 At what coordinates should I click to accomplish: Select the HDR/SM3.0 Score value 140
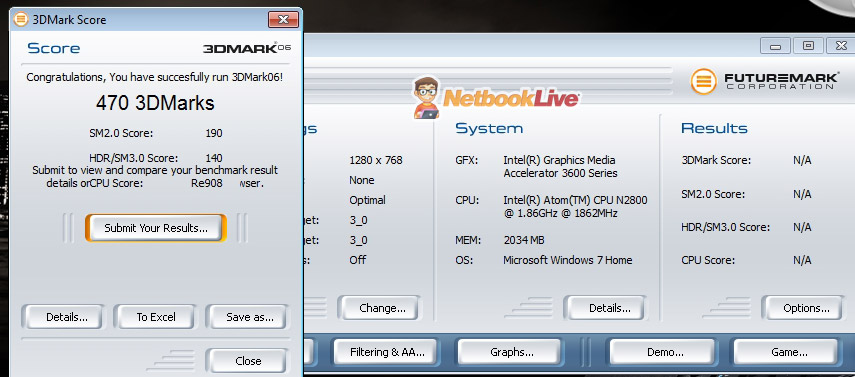(x=214, y=158)
